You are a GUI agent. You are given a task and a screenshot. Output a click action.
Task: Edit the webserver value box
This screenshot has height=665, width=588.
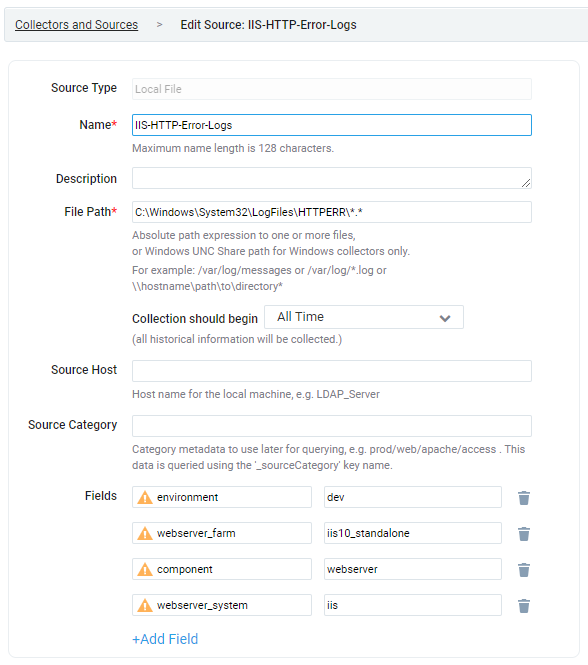coord(413,569)
